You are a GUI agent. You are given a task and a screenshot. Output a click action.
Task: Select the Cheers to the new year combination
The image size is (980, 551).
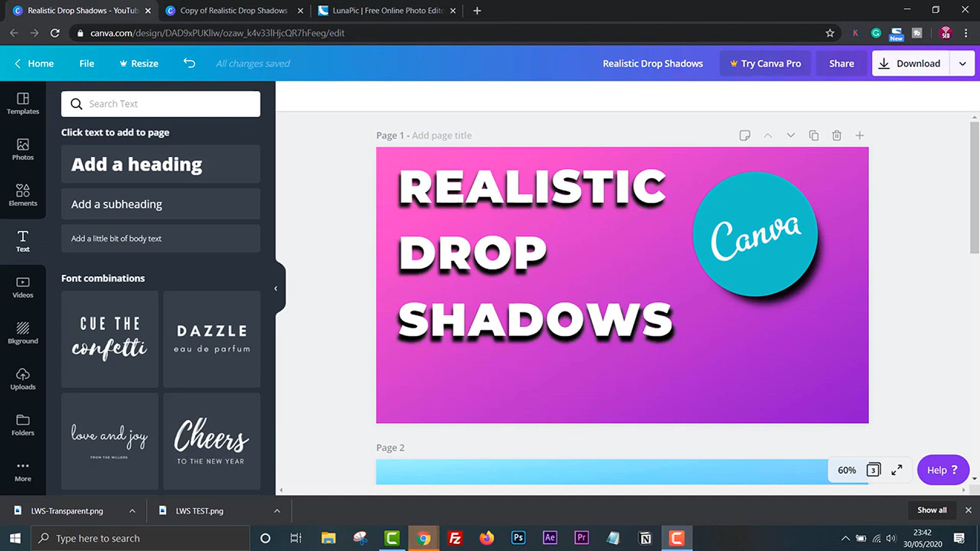pyautogui.click(x=212, y=441)
